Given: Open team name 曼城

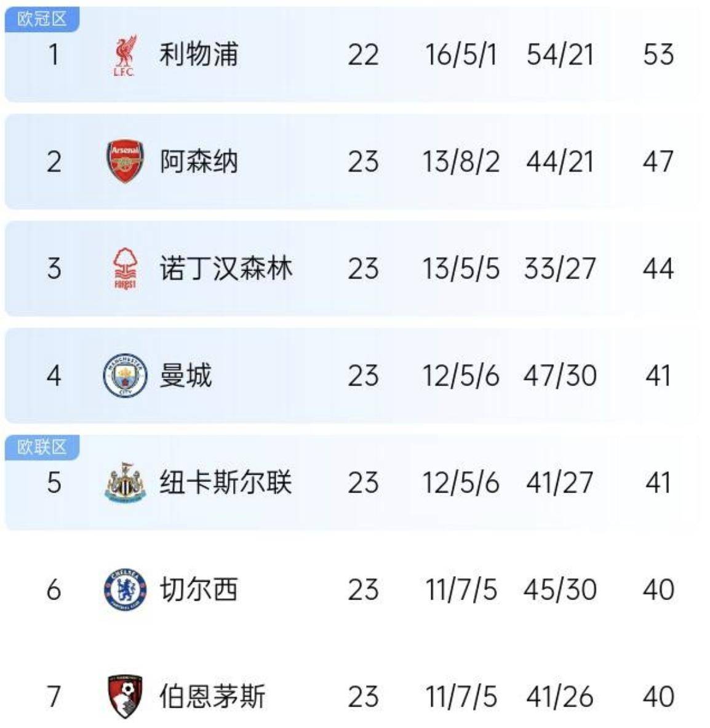Looking at the screenshot, I should coord(185,376).
